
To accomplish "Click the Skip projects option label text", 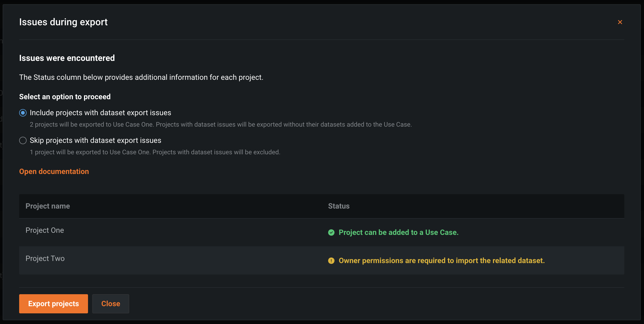I will point(95,140).
